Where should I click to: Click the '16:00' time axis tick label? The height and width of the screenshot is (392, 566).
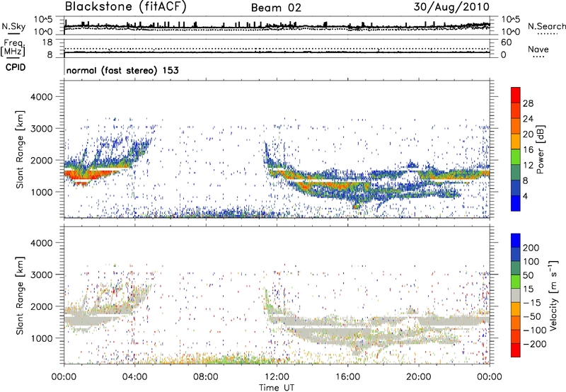[347, 377]
